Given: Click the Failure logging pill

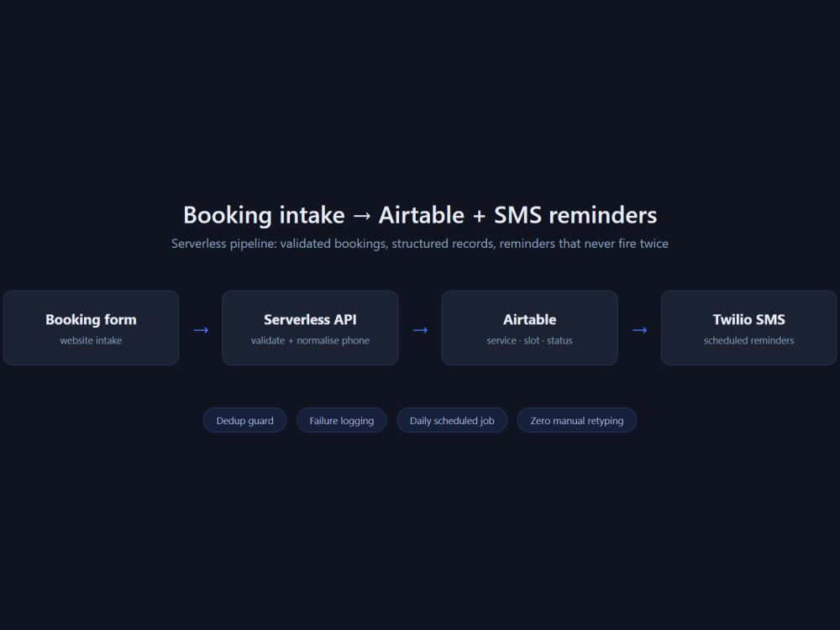Looking at the screenshot, I should (x=342, y=421).
